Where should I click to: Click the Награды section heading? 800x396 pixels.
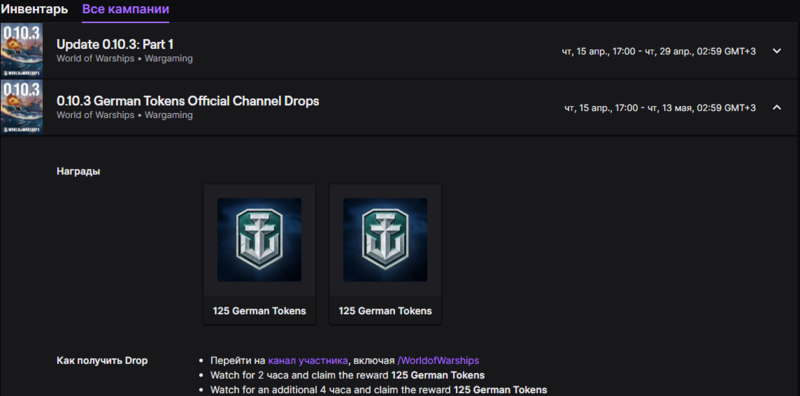(78, 171)
